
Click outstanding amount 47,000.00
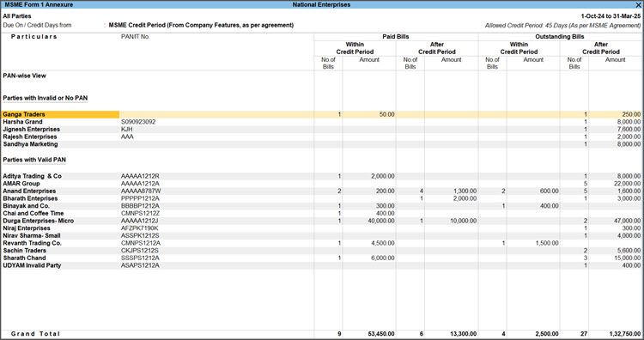[x=627, y=221]
